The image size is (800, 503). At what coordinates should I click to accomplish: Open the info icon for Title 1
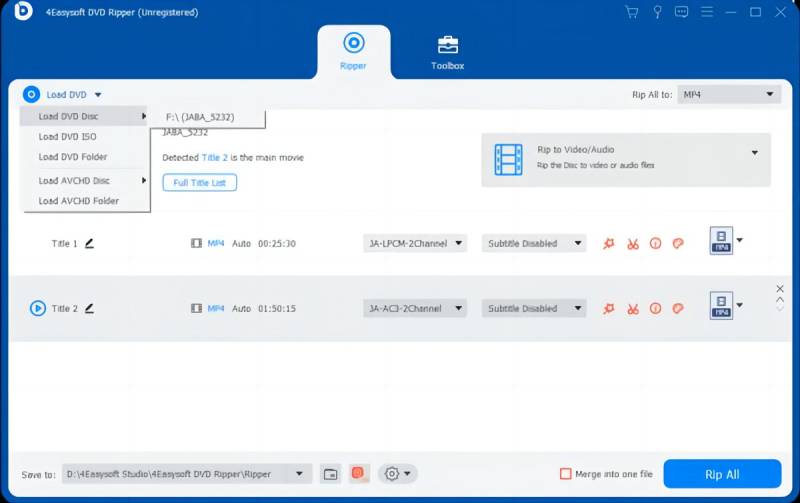pos(655,243)
